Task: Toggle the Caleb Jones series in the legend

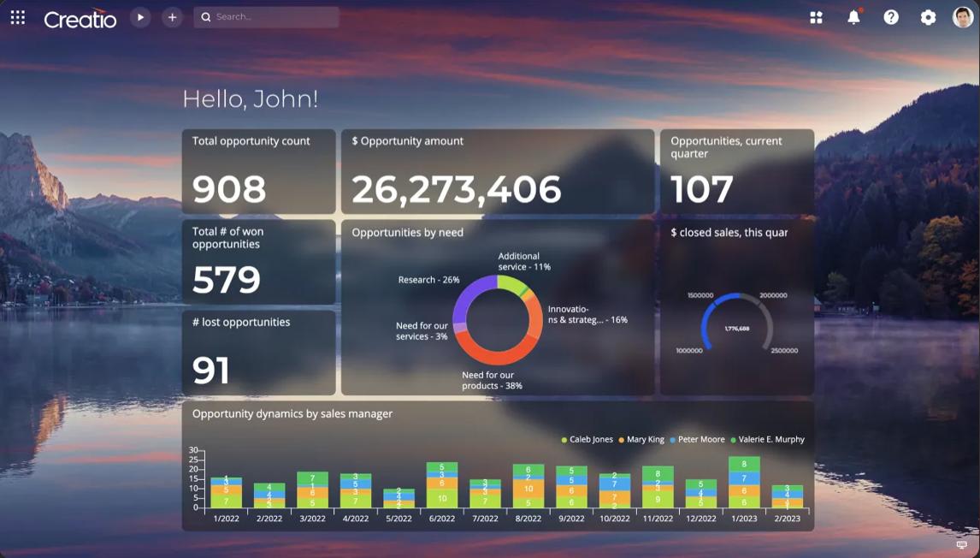Action: (587, 439)
